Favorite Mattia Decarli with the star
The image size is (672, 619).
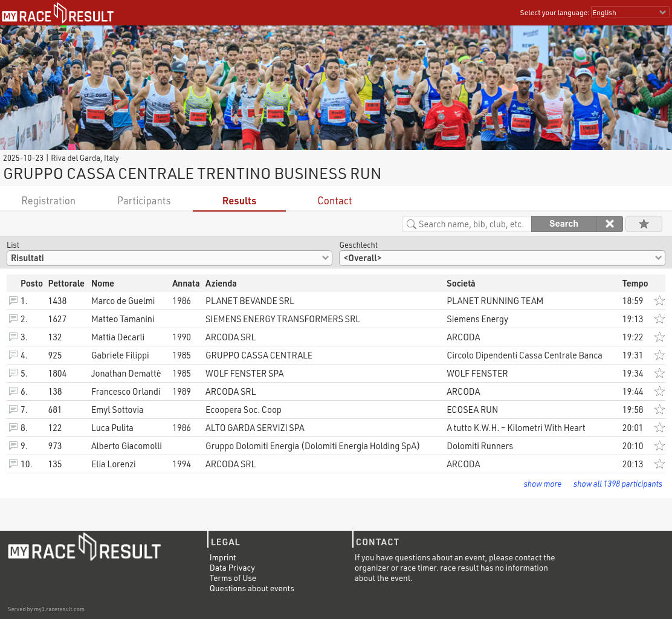[x=659, y=337]
